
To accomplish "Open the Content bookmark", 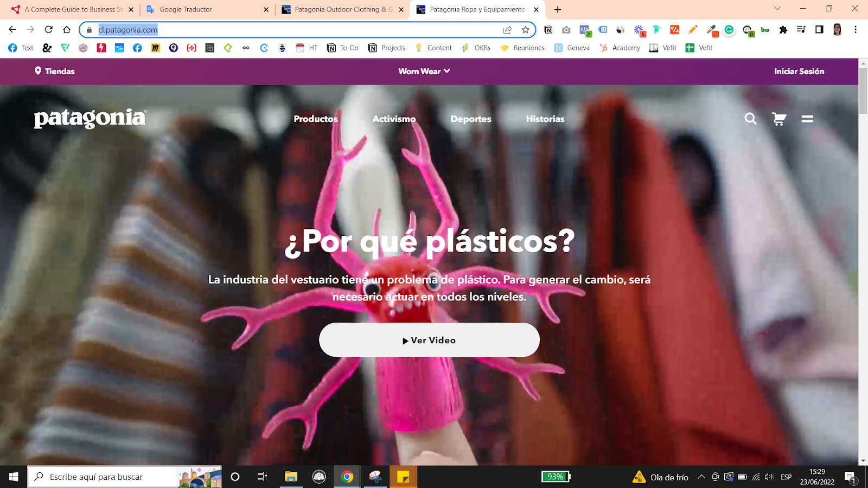I will coord(433,48).
